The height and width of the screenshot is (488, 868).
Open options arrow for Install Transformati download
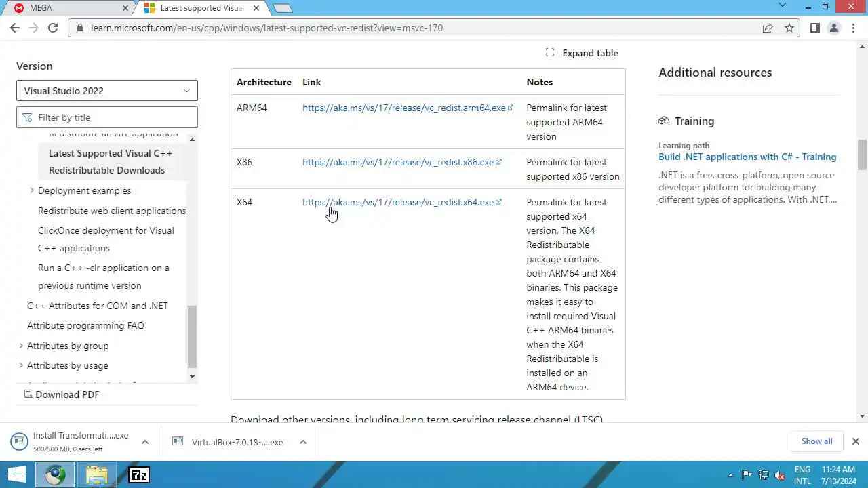[144, 442]
